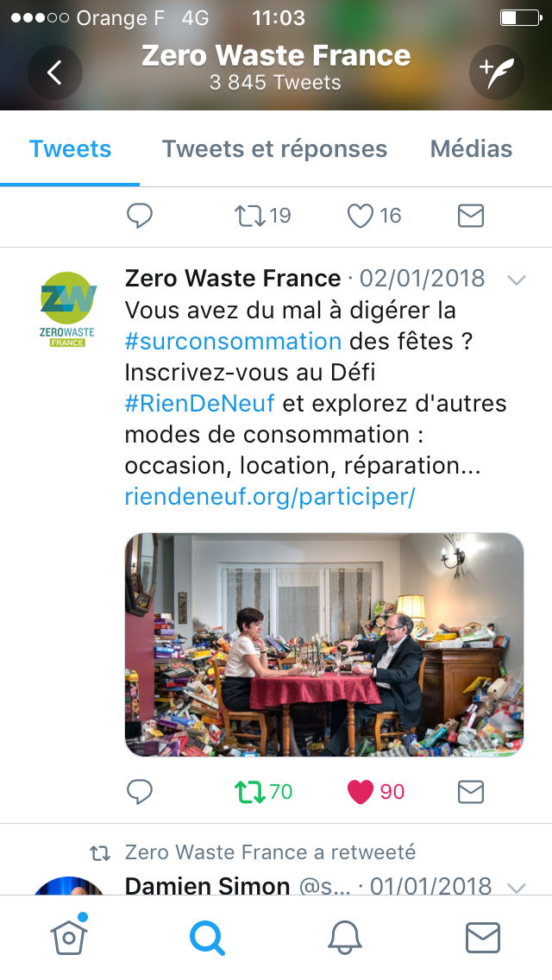Compose a new tweet with the feather icon
552x980 pixels.
coord(496,72)
